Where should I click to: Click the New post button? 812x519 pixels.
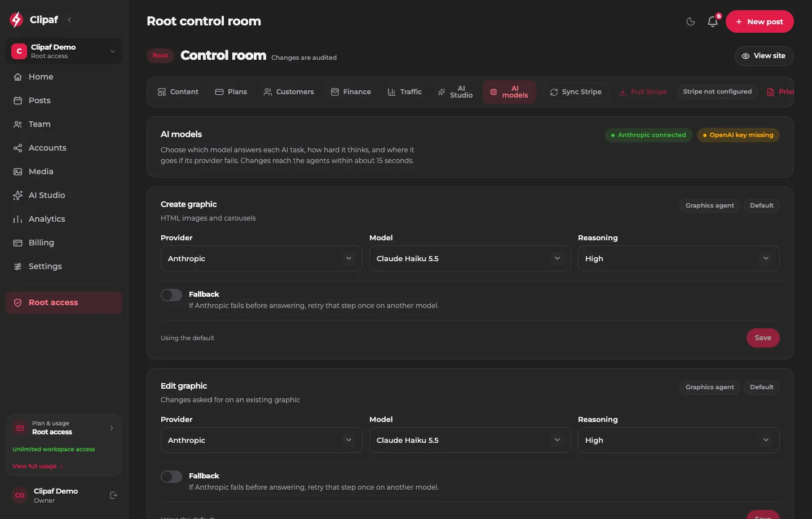click(760, 21)
